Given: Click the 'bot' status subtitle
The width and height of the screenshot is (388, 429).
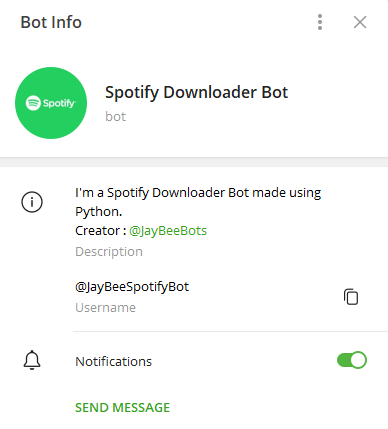Looking at the screenshot, I should [x=115, y=117].
